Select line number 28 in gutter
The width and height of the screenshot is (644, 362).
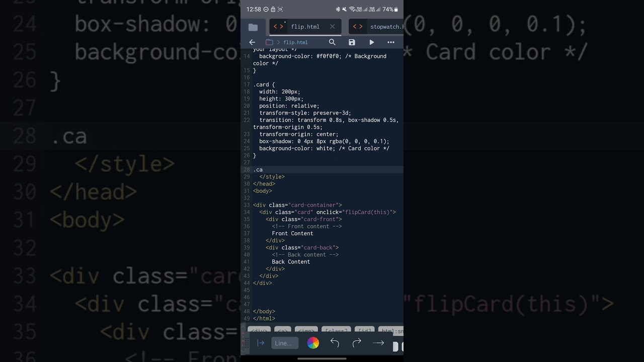pos(247,170)
